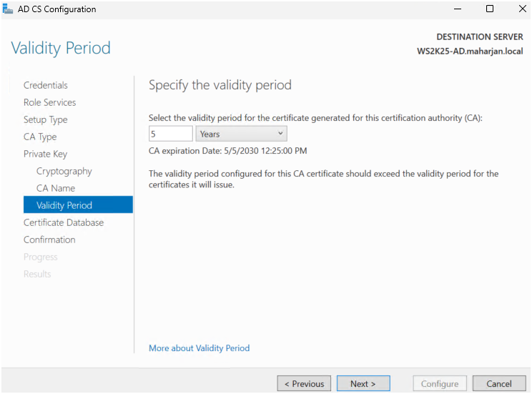The height and width of the screenshot is (394, 532).
Task: Maximize the AD CS Configuration window
Action: 490,9
